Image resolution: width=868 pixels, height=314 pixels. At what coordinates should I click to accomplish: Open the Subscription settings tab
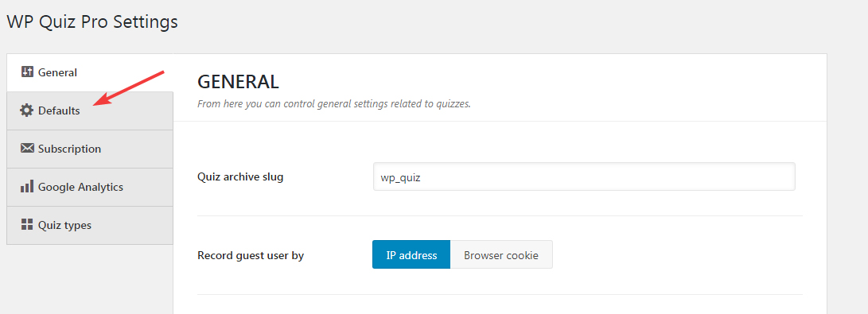(x=90, y=149)
